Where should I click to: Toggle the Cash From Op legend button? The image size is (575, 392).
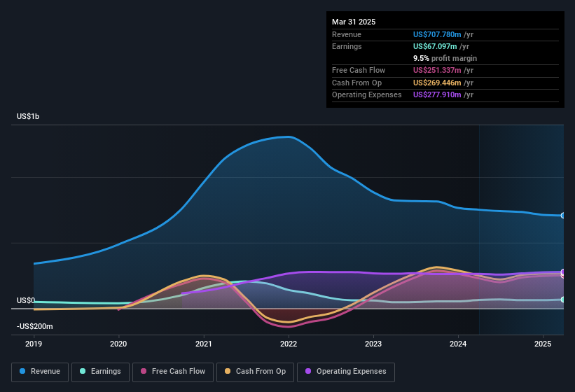pyautogui.click(x=255, y=372)
